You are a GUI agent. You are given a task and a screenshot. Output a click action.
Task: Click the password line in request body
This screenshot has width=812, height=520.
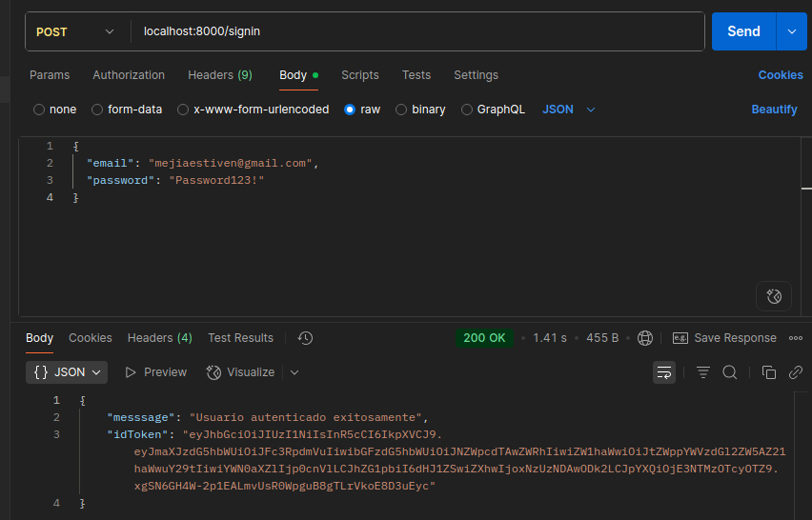[x=175, y=180]
